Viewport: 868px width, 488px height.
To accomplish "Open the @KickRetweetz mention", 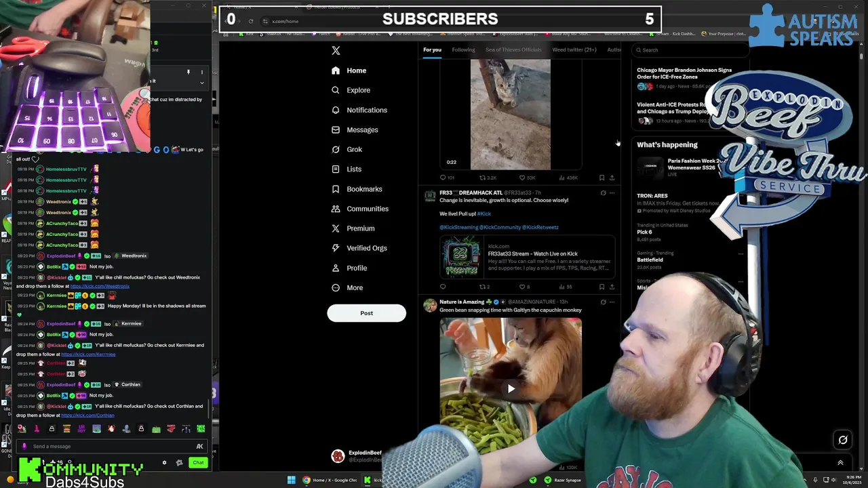I will (540, 227).
